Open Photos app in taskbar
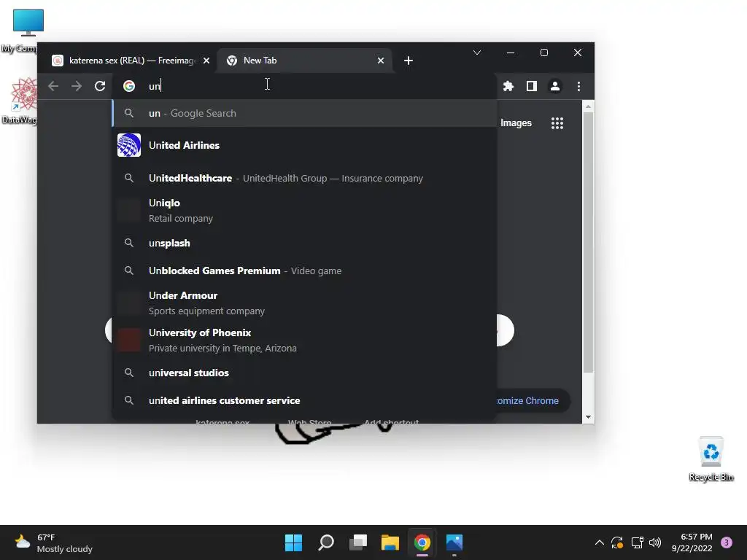 click(x=454, y=542)
